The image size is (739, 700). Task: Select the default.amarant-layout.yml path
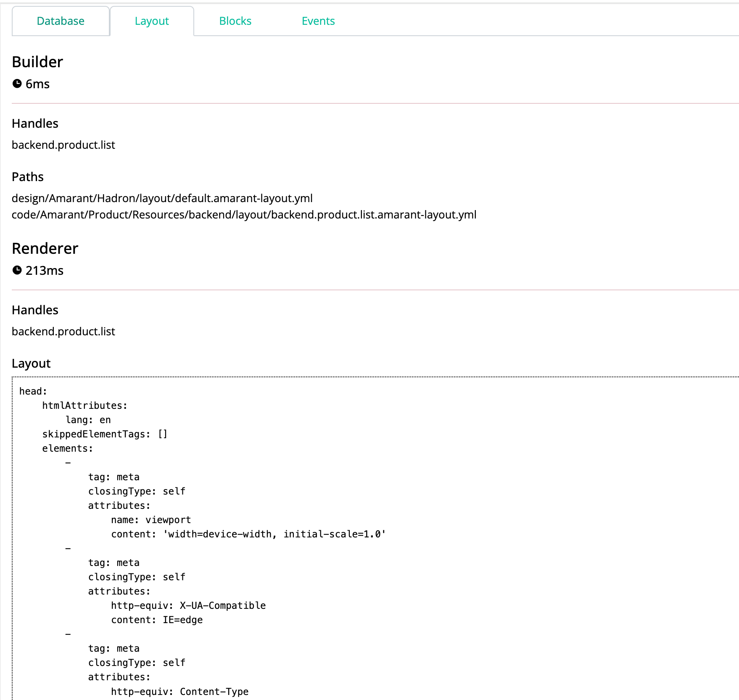[162, 198]
